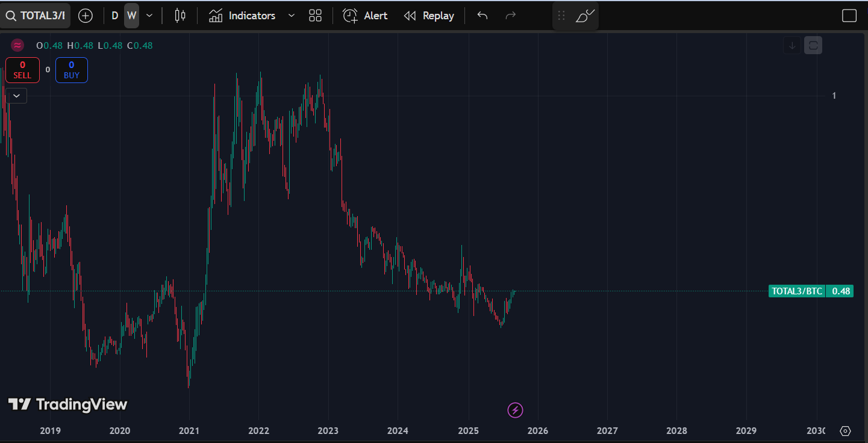Click the 2019 label on the time axis
This screenshot has width=868, height=443.
click(50, 431)
